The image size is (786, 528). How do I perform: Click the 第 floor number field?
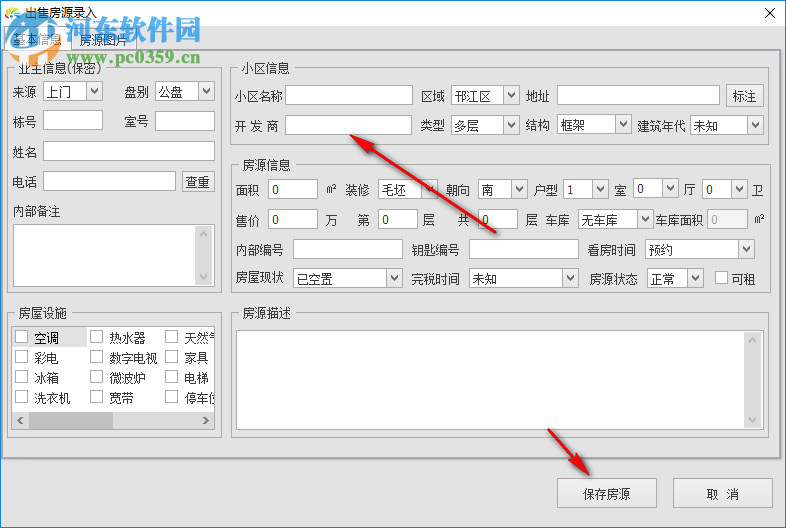click(x=398, y=219)
